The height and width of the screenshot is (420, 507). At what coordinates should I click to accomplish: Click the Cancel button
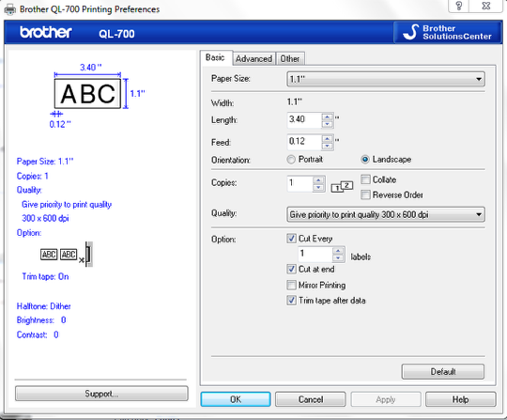coord(311,399)
